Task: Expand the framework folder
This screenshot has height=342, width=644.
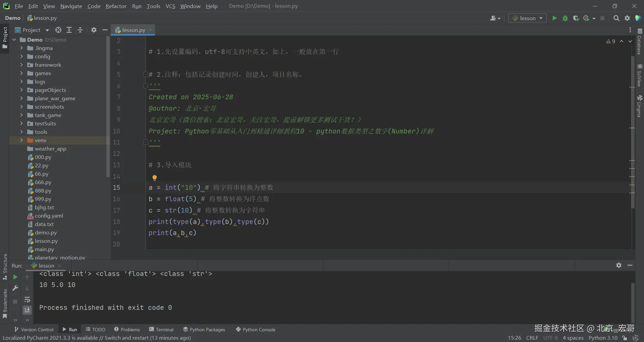Action: pyautogui.click(x=21, y=65)
